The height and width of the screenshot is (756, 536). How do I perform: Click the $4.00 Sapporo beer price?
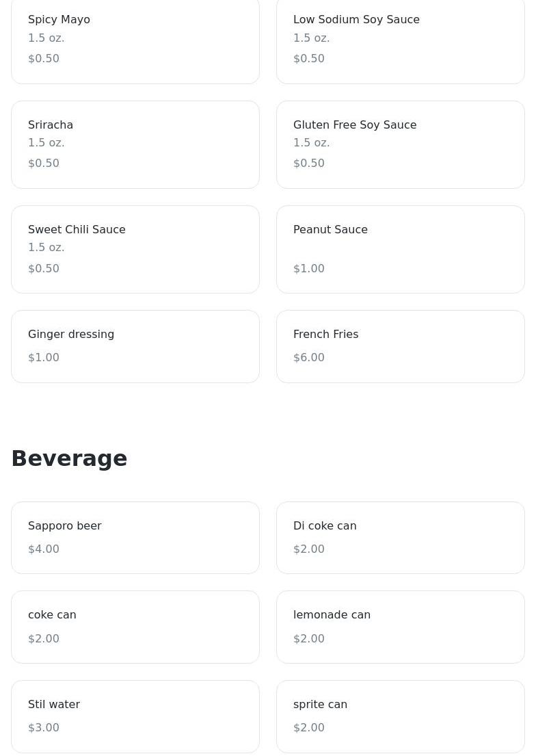click(44, 549)
